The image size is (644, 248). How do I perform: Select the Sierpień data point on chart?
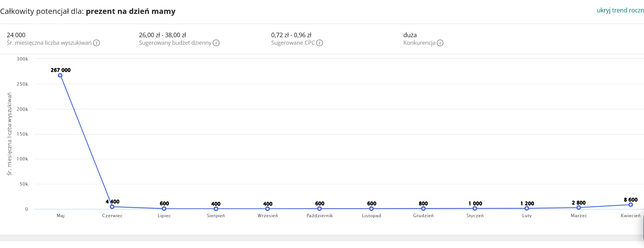coord(216,209)
